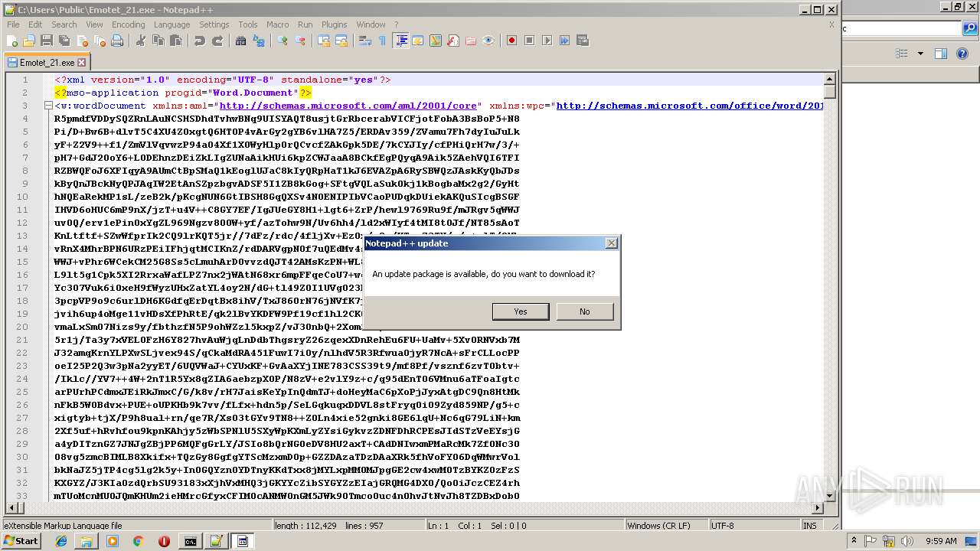Viewport: 980px width, 551px height.
Task: Open the File menu
Action: pos(13,24)
